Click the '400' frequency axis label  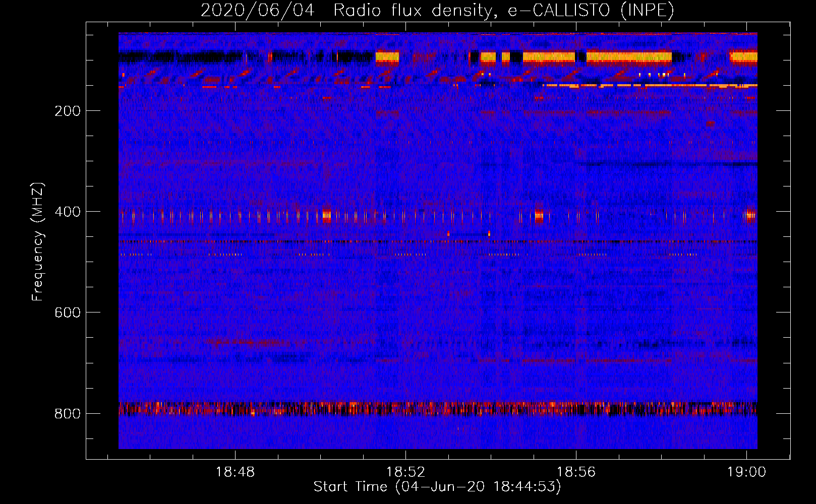68,212
